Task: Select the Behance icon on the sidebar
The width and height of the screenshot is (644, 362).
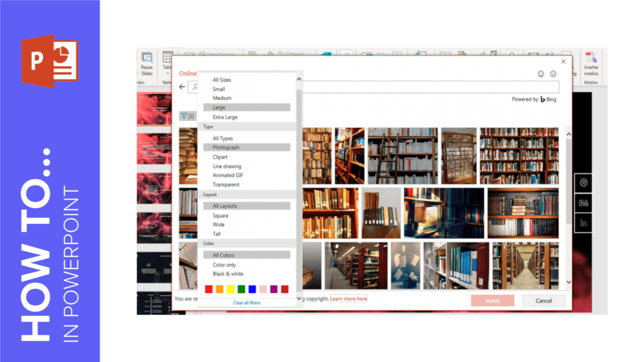Action: [x=583, y=203]
